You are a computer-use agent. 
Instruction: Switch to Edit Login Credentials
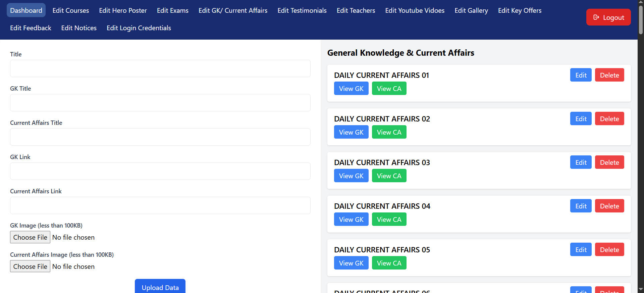click(139, 28)
